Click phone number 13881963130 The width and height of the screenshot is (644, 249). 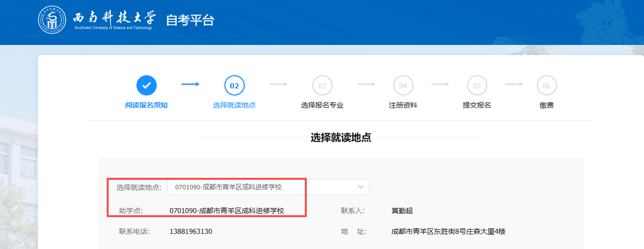tap(191, 231)
